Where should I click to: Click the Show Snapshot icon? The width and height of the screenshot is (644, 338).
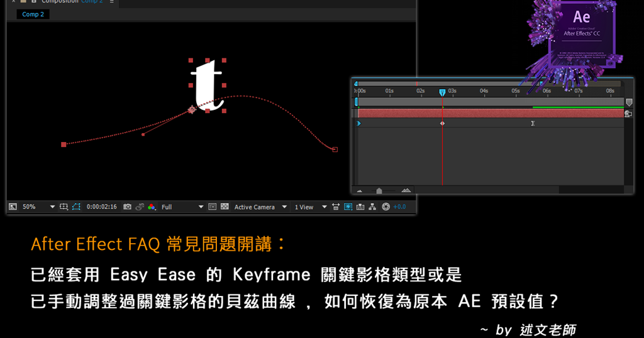(140, 207)
